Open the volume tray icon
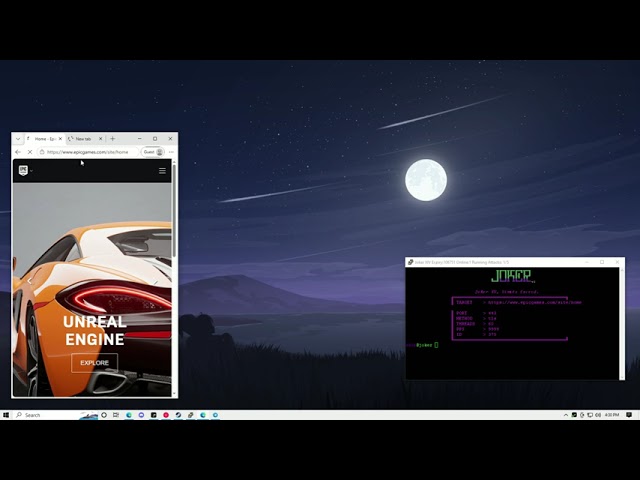The height and width of the screenshot is (480, 640). click(598, 415)
